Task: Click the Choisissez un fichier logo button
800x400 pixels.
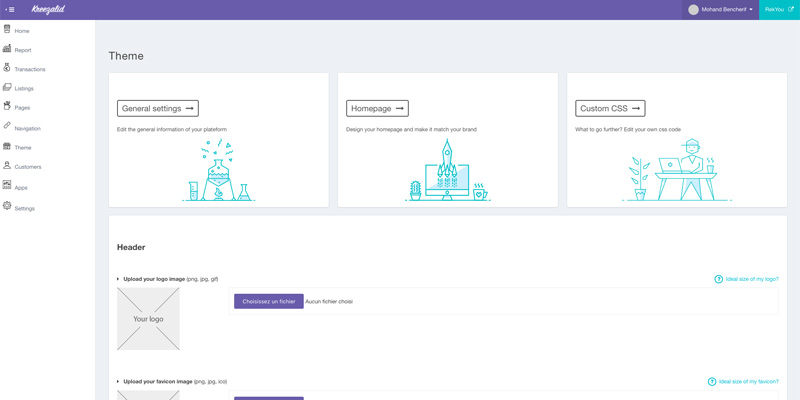Action: pos(269,301)
